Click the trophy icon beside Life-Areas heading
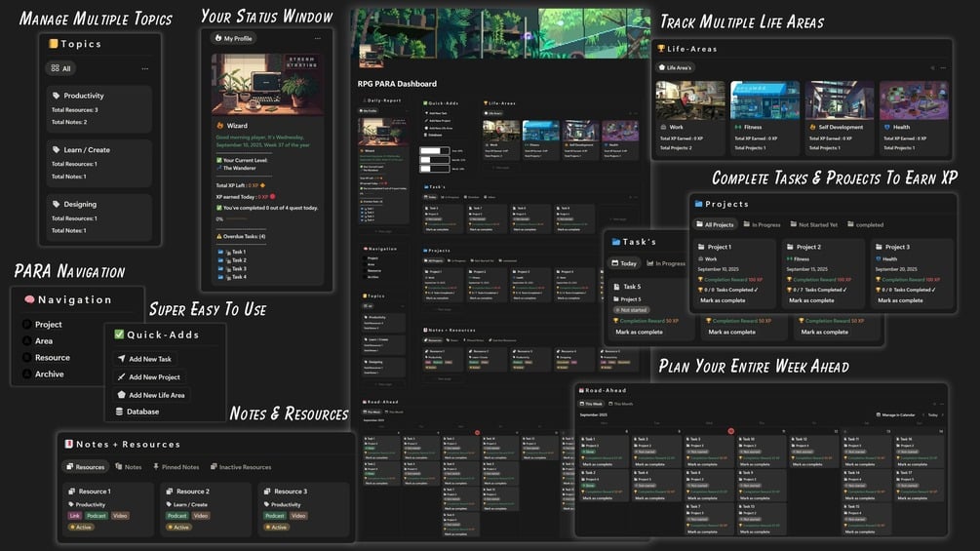The image size is (980, 551). (661, 49)
